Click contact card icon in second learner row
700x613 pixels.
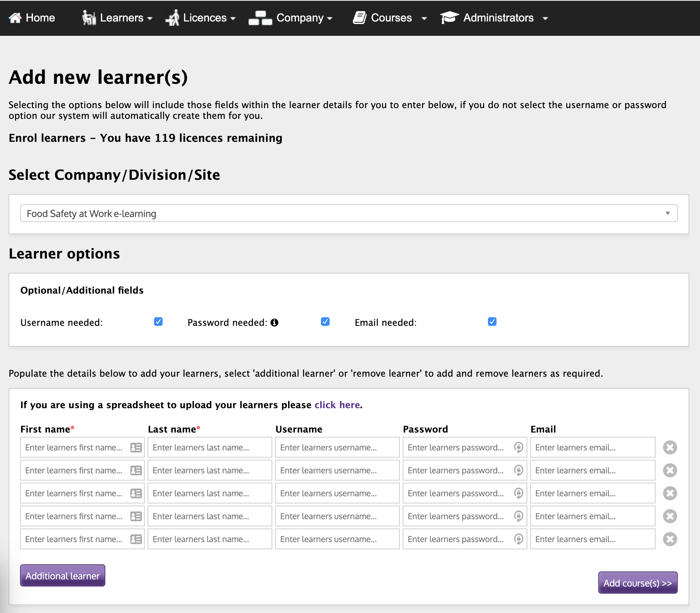(x=136, y=470)
